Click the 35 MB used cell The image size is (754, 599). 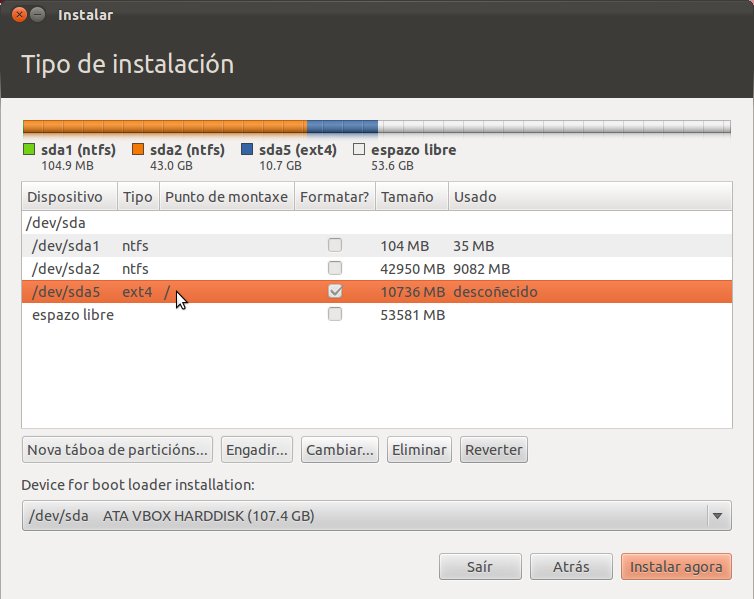(473, 246)
